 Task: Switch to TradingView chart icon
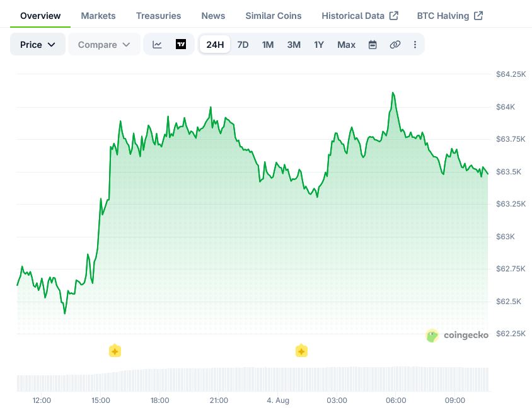tap(181, 45)
